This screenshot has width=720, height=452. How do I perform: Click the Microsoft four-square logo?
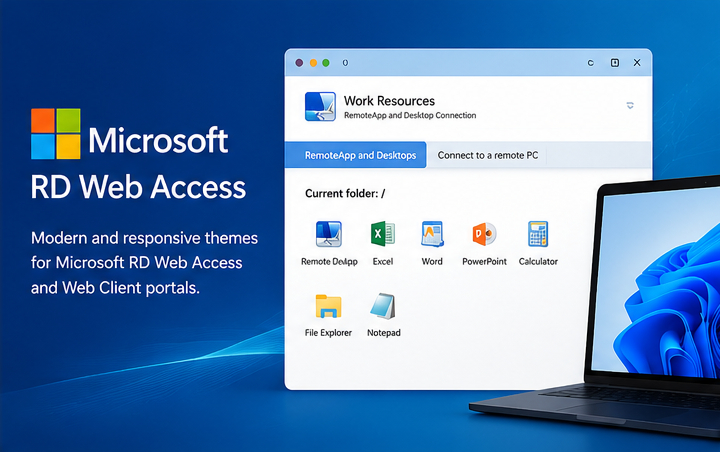(56, 134)
